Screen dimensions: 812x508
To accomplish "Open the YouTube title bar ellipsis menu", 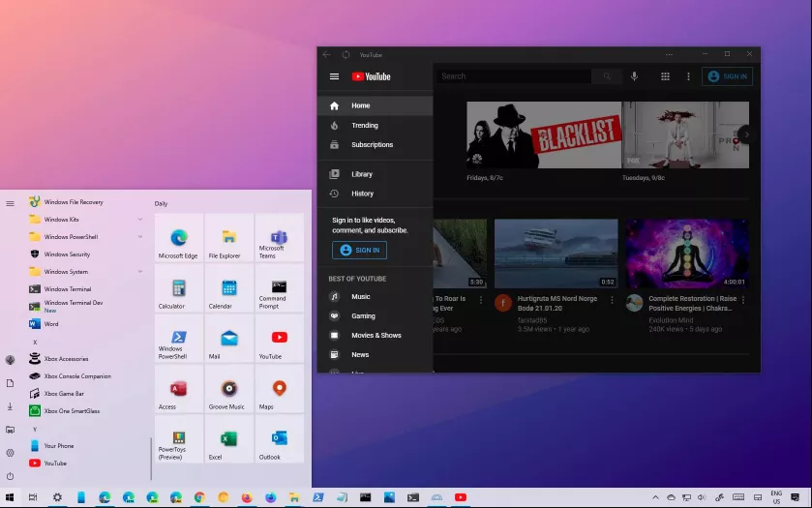I will (x=669, y=54).
